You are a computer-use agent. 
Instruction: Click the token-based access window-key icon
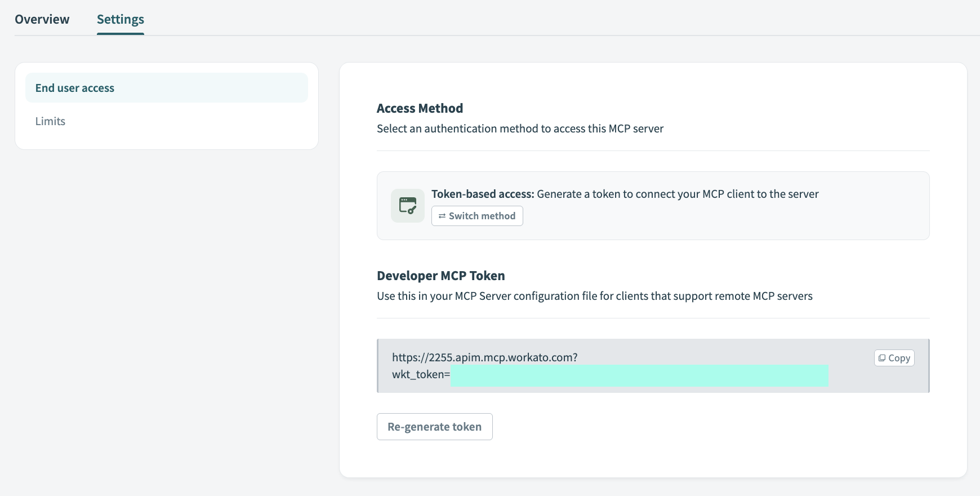408,206
